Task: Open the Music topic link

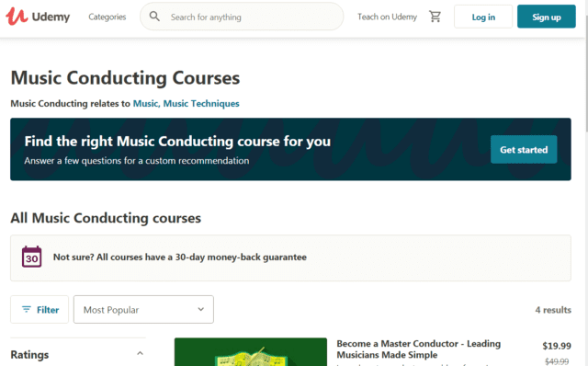Action: click(146, 104)
